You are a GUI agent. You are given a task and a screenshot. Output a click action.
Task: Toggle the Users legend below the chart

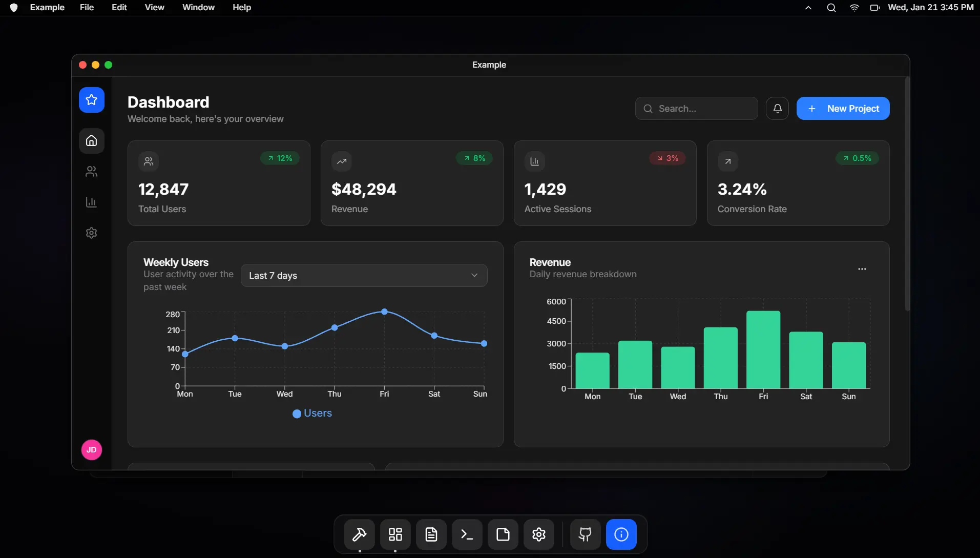click(x=312, y=413)
